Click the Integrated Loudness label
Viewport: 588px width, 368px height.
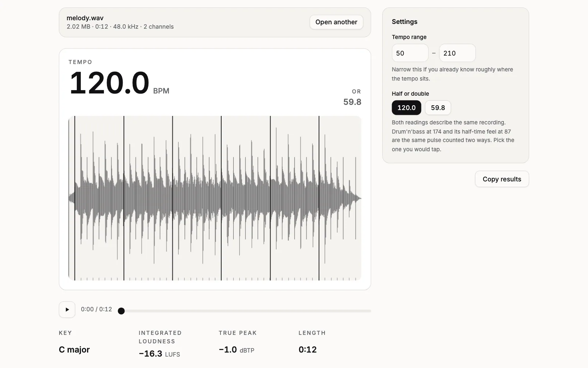160,337
